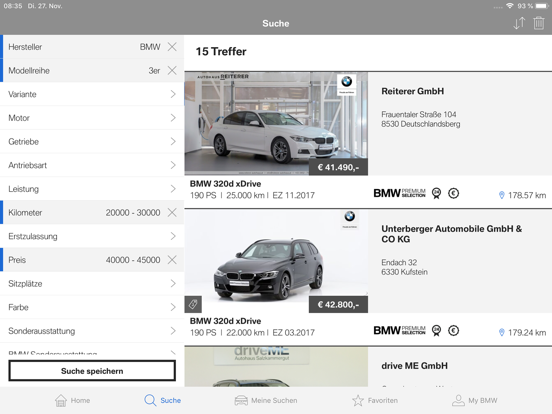Tap euro circle icon in Unterberger listing

[453, 330]
